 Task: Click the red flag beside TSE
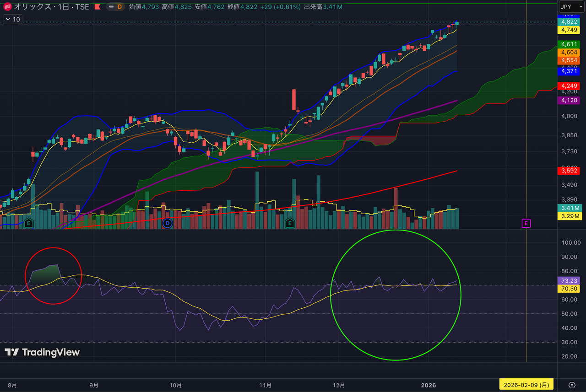[x=97, y=7]
